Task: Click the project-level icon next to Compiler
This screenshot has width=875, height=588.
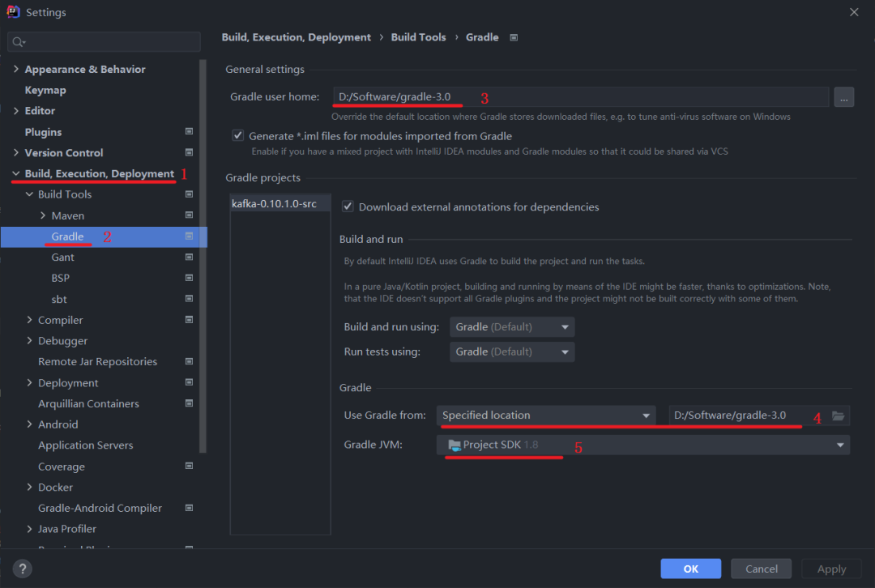Action: tap(189, 320)
